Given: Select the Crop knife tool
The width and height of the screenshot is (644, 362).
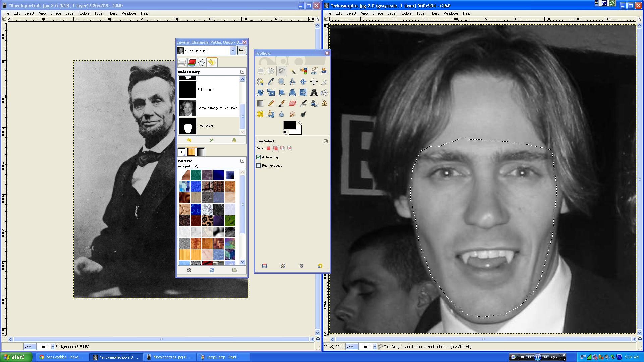Looking at the screenshot, I should (x=324, y=82).
